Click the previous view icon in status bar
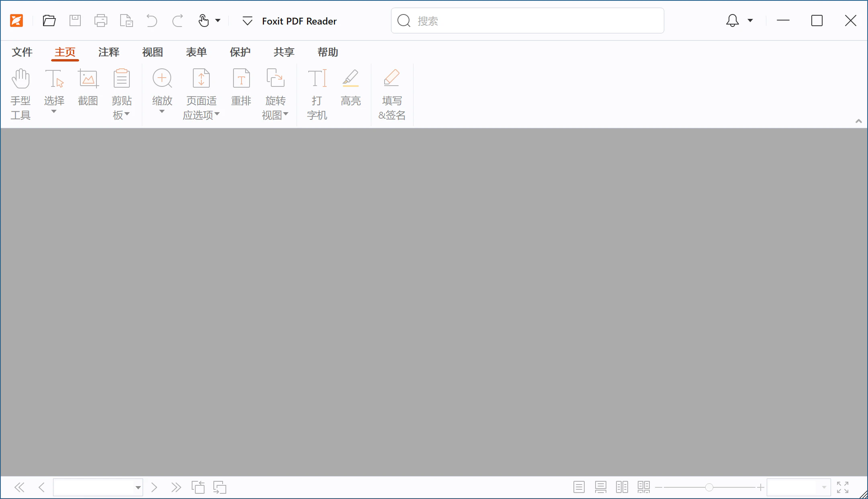 [198, 487]
